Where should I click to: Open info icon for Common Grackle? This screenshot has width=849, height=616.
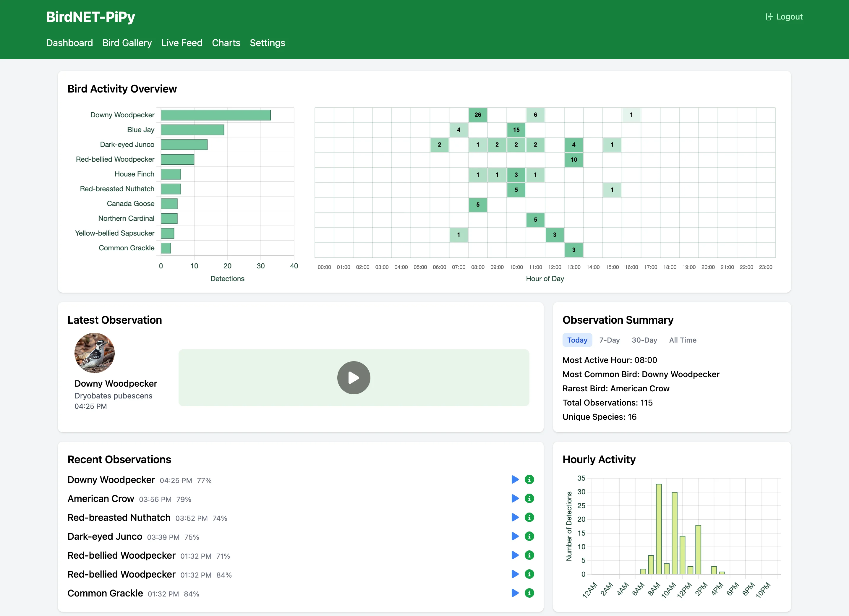click(x=529, y=593)
